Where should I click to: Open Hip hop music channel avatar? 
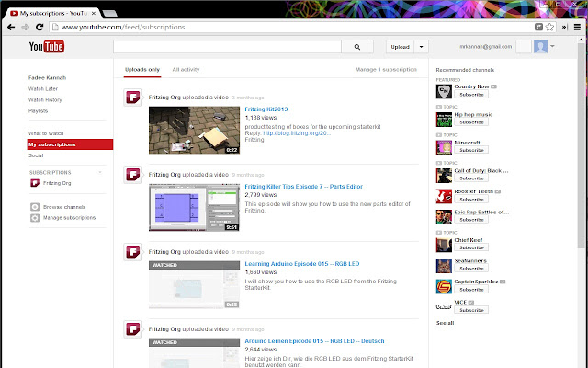pyautogui.click(x=444, y=120)
